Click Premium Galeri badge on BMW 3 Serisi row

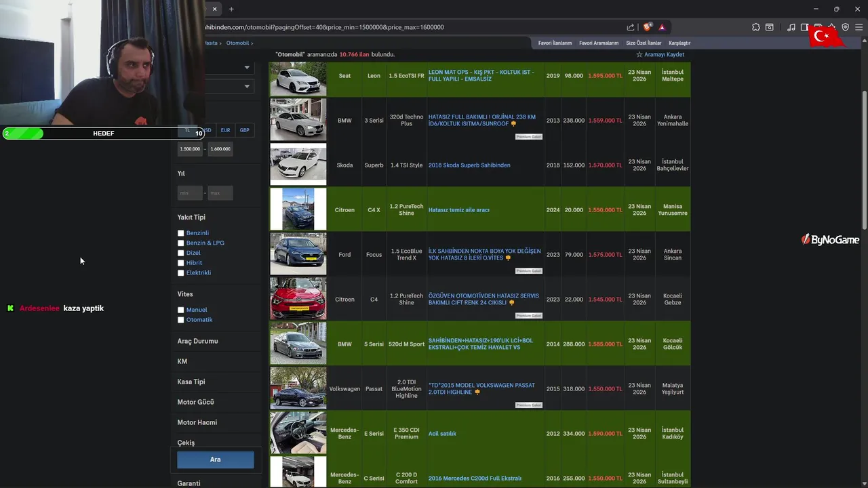529,137
